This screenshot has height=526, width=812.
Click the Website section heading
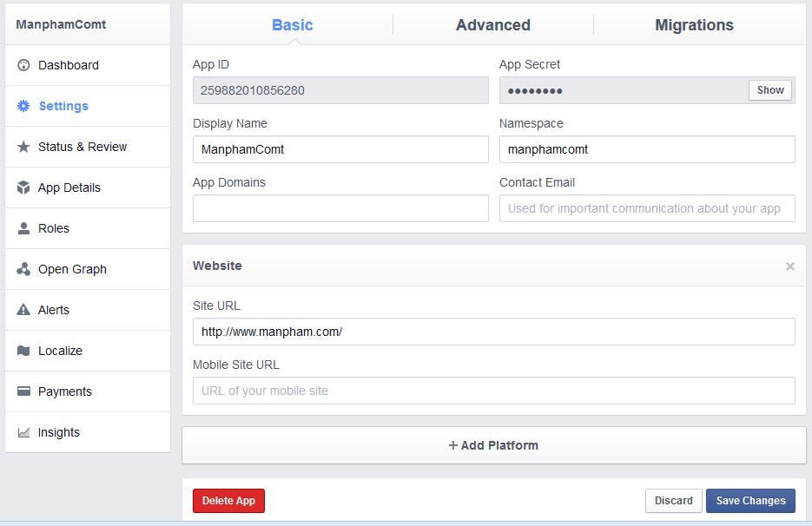(x=217, y=266)
